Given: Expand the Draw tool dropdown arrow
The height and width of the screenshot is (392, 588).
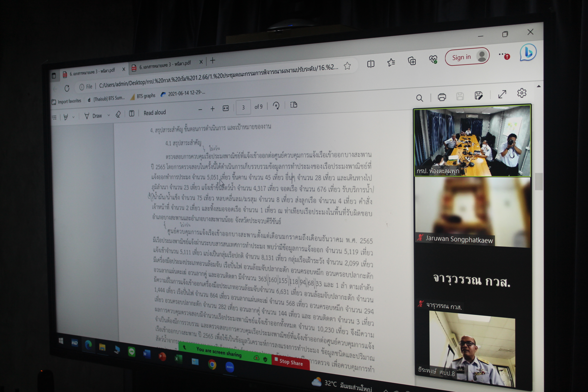Looking at the screenshot, I should (x=109, y=115).
